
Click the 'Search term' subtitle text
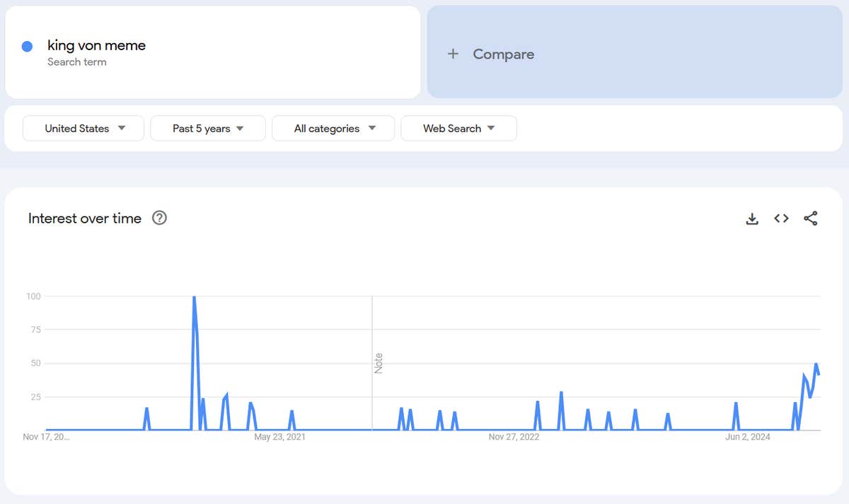tap(77, 62)
